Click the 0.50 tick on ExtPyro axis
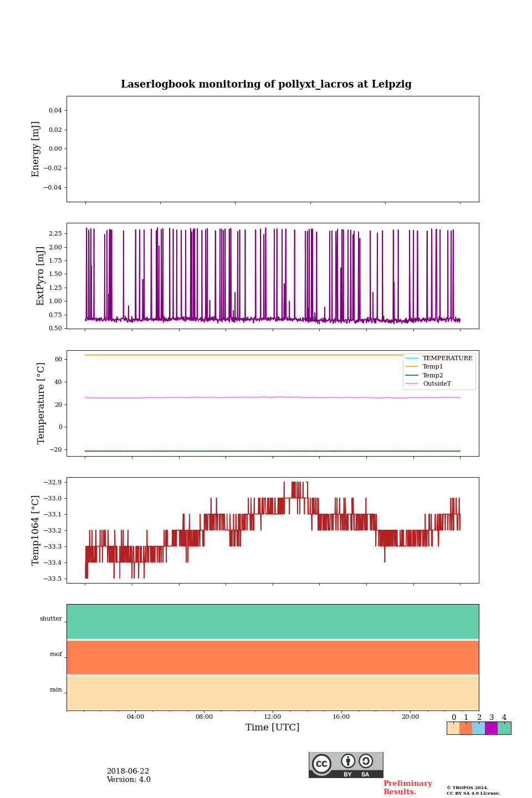The width and height of the screenshot is (532, 798). pyautogui.click(x=55, y=328)
